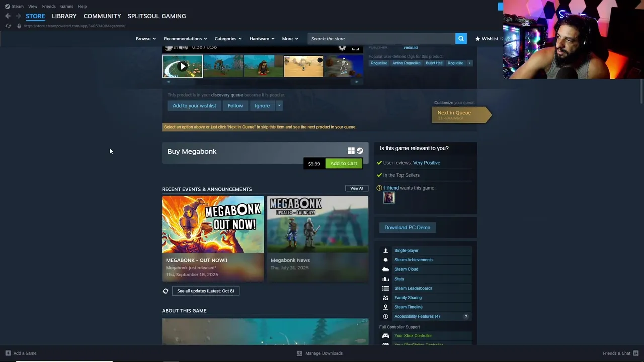Go forward with the right arrow
The image size is (644, 362).
pos(18,16)
